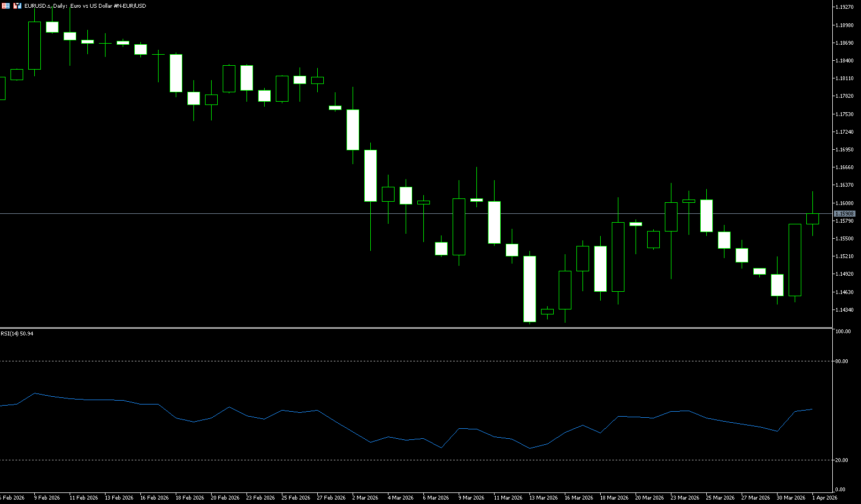Click the Depth of Market icon at top-left
This screenshot has width=861, height=504.
pos(6,6)
